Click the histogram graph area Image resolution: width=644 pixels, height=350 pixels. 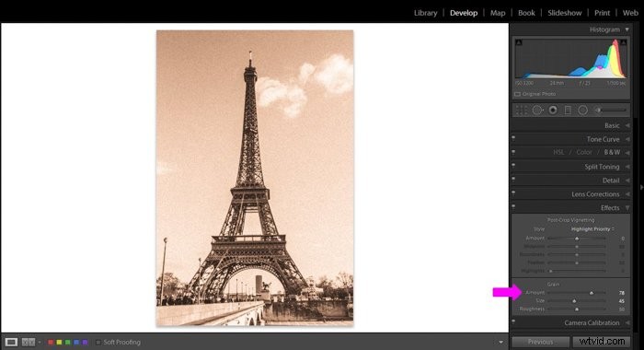click(x=571, y=58)
